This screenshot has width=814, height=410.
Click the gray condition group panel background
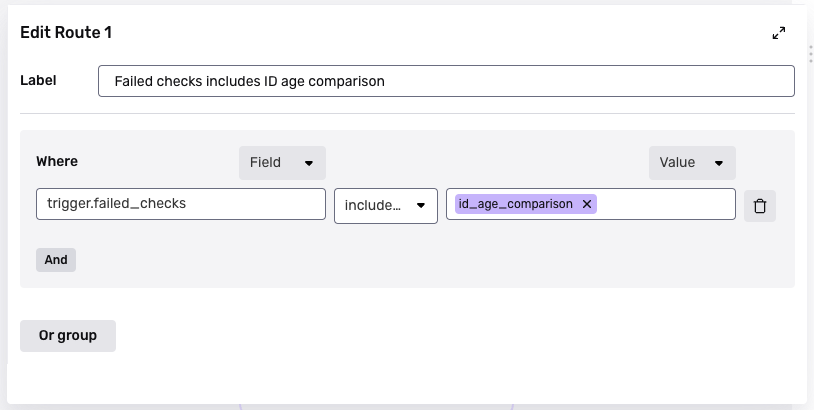tap(450, 260)
